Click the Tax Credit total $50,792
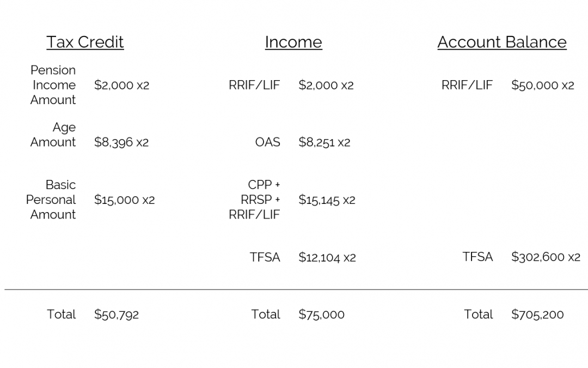The image size is (588, 368). (x=117, y=315)
